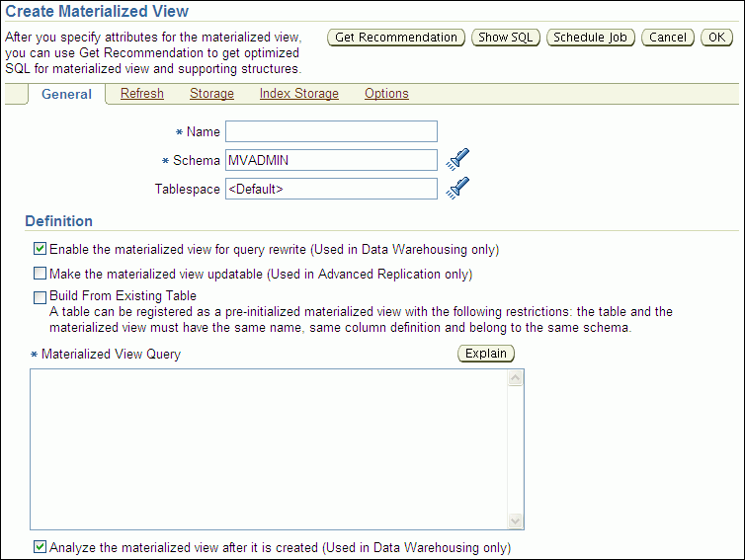
Task: Click the query box scrollbar down arrow
Action: click(516, 521)
